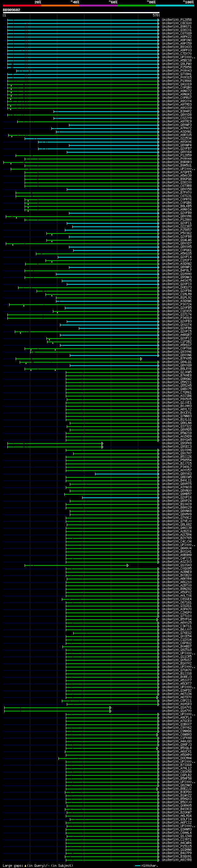The image size is (197, 868).
Task: Open hit UniRef100_P80505
Action: (x=177, y=399)
